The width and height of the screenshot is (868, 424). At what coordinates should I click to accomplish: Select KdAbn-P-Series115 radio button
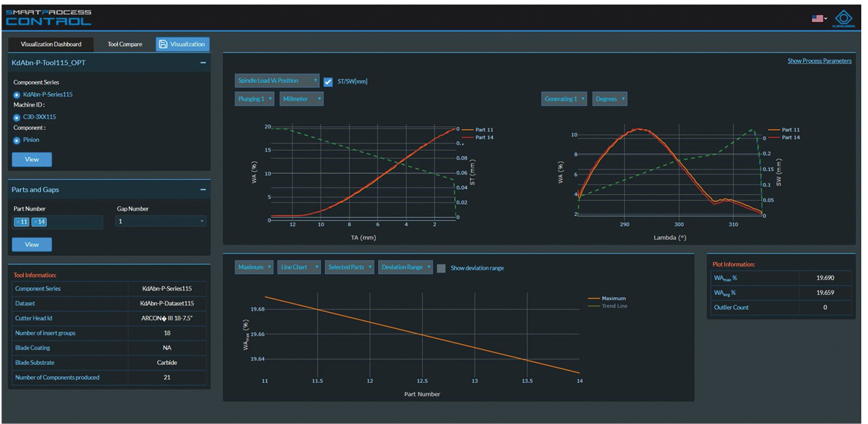point(17,95)
